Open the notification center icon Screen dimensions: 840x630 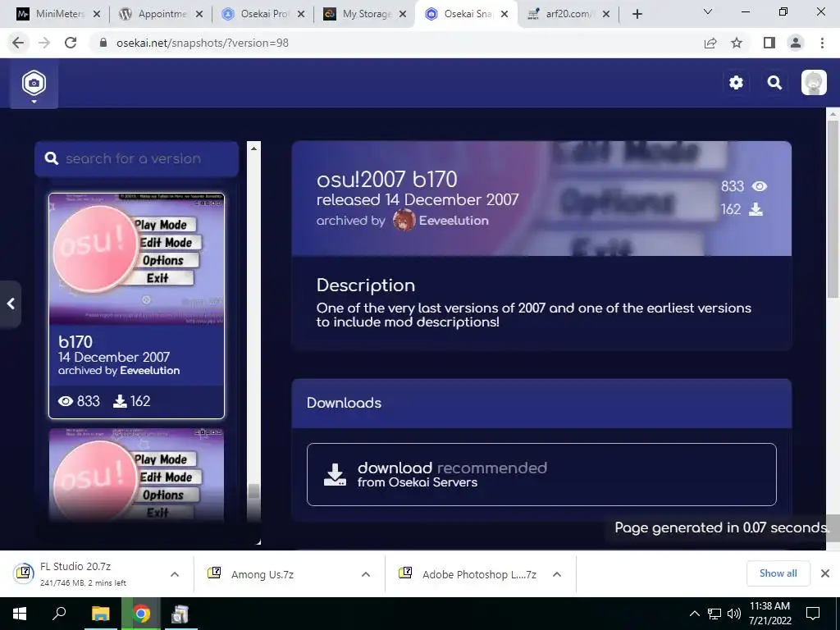[813, 614]
